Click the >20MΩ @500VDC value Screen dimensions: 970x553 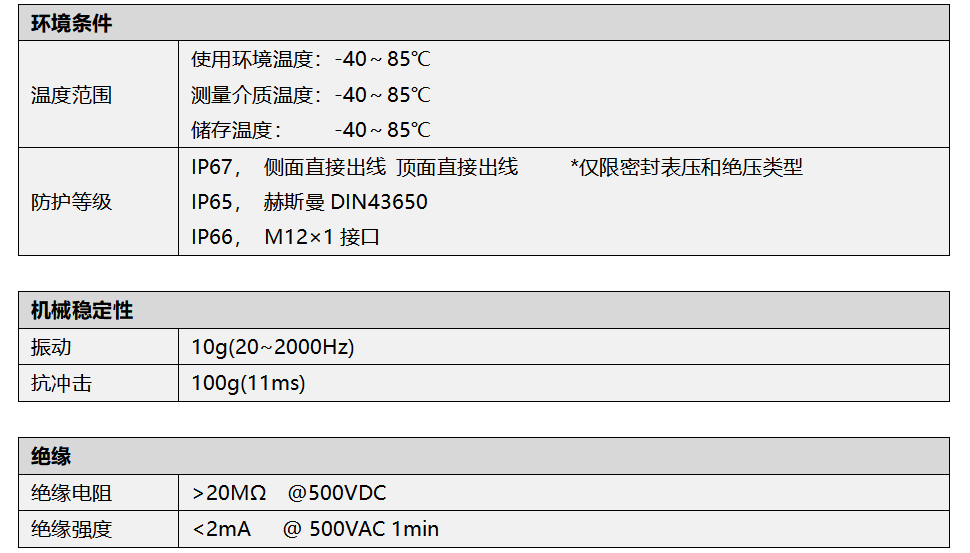click(289, 493)
